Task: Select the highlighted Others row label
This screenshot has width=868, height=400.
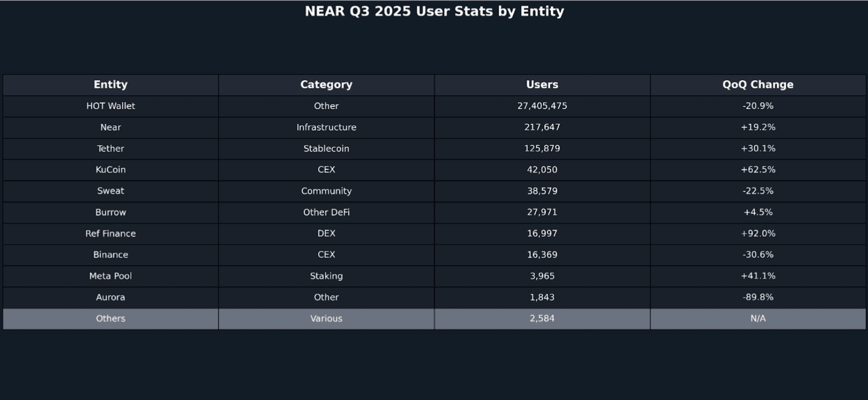Action: [x=110, y=318]
